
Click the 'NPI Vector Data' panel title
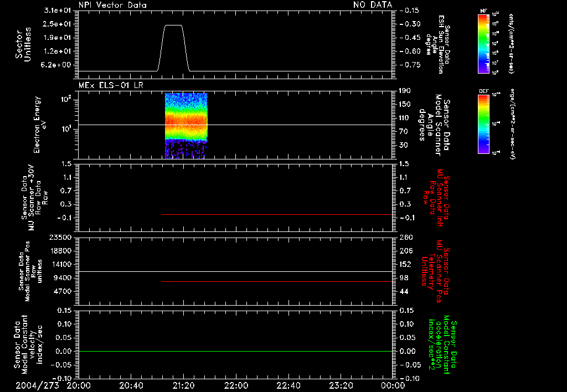click(x=112, y=5)
